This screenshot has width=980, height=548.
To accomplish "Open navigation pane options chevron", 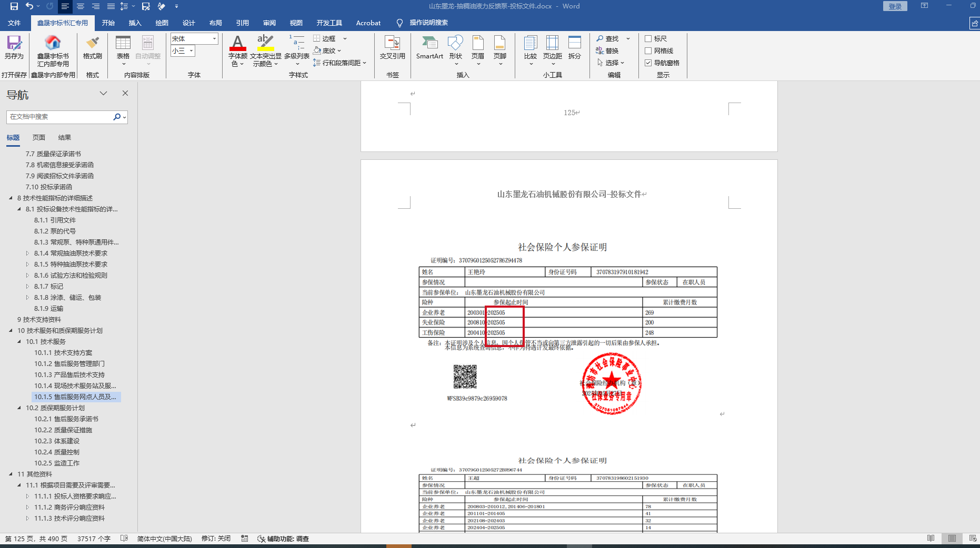I will click(x=103, y=94).
